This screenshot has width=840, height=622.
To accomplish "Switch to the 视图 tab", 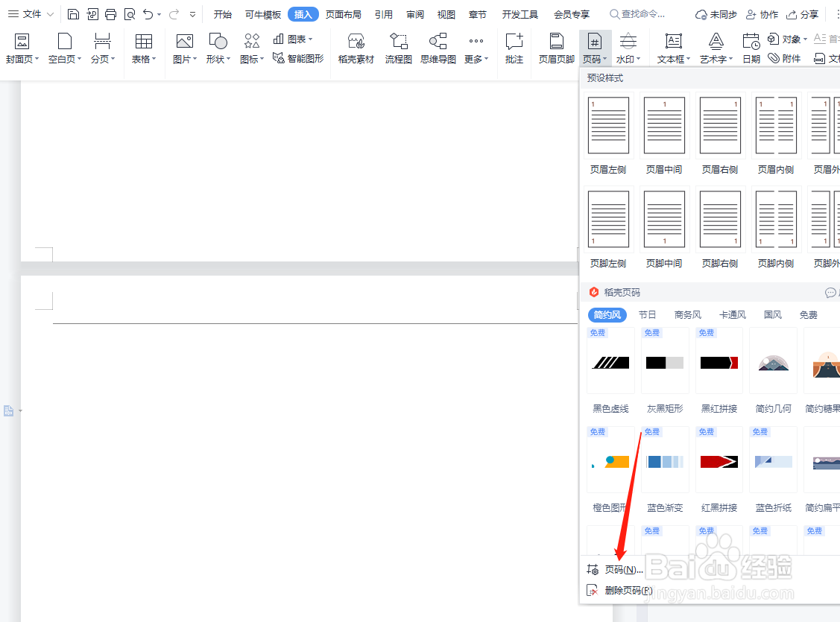I will pyautogui.click(x=446, y=14).
